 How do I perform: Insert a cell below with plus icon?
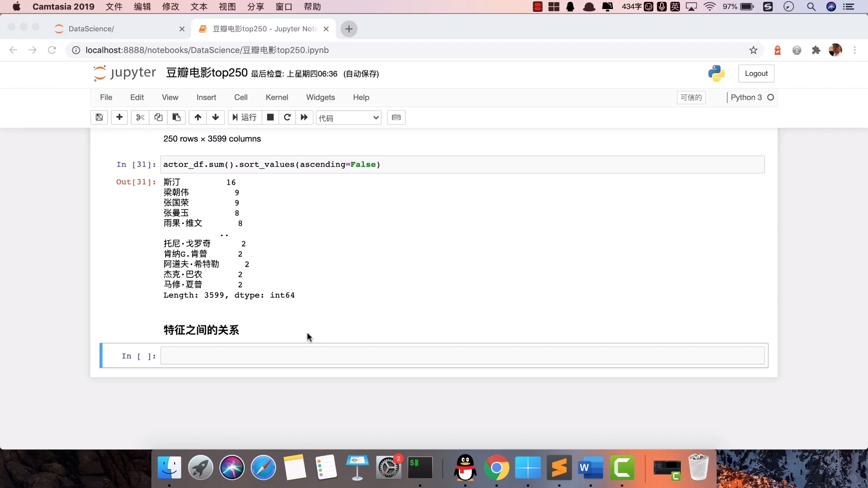pos(119,117)
